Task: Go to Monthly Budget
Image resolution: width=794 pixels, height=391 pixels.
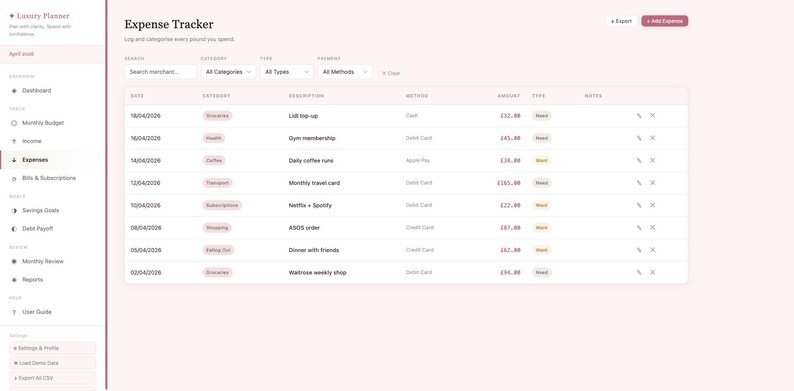Action: tap(52, 123)
